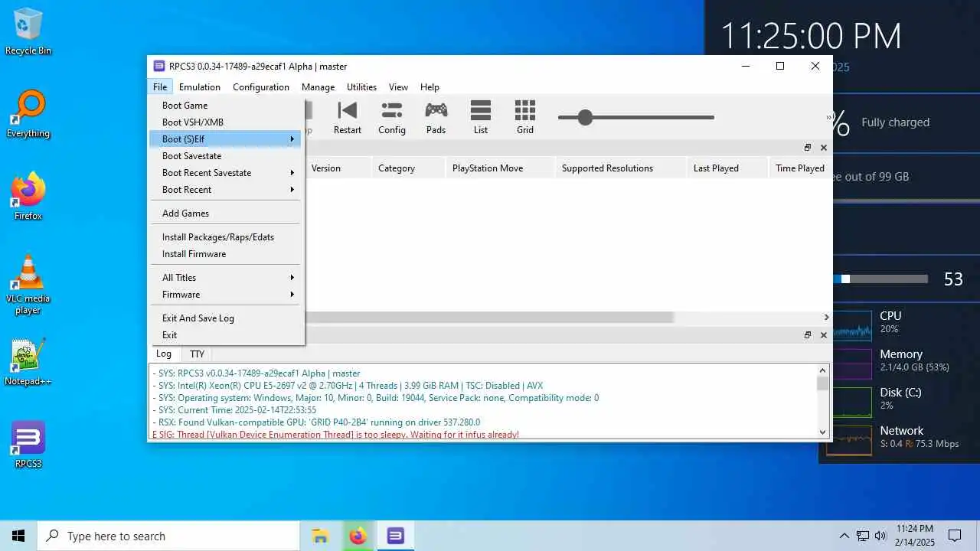Switch game view to Grid
The width and height of the screenshot is (980, 551).
click(x=524, y=117)
